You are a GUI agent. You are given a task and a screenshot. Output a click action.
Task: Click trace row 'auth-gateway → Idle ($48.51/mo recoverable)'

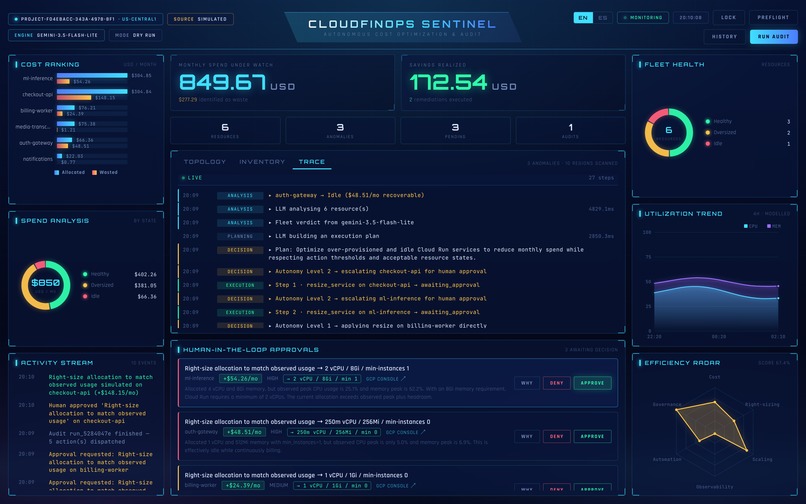point(398,195)
